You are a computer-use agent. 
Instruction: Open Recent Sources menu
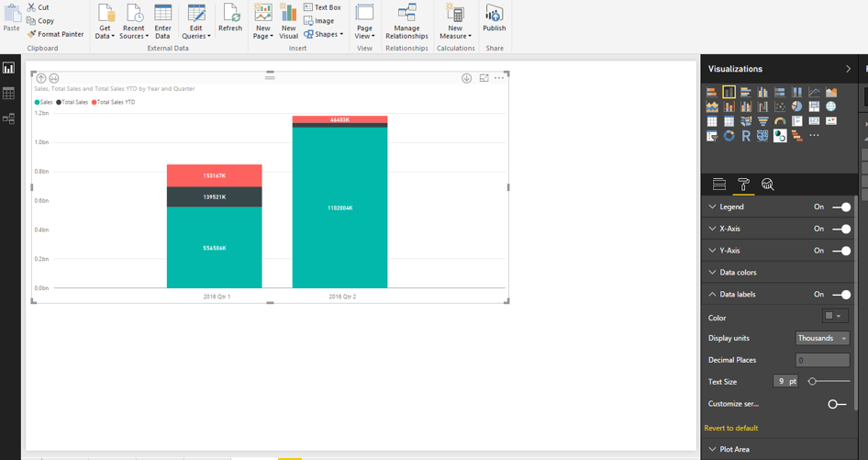[x=134, y=21]
